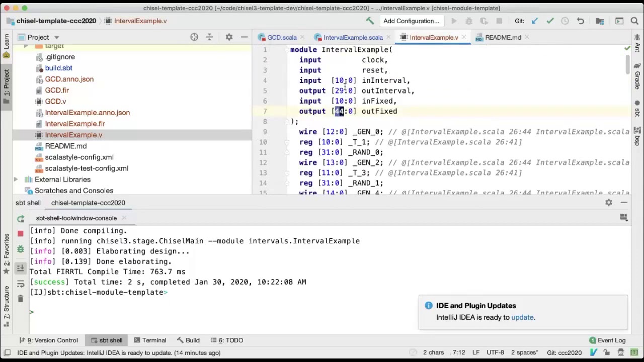Select Scratches and Consoles
Image resolution: width=644 pixels, height=362 pixels.
(x=74, y=191)
